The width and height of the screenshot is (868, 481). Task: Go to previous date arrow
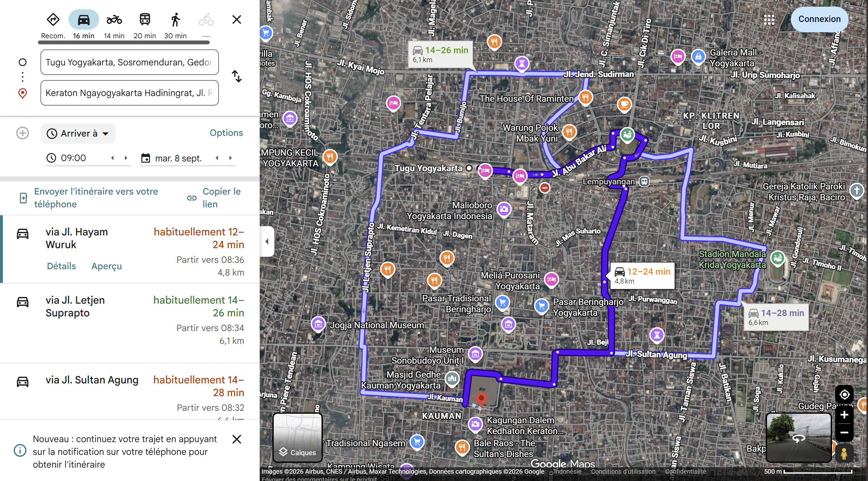tap(217, 158)
